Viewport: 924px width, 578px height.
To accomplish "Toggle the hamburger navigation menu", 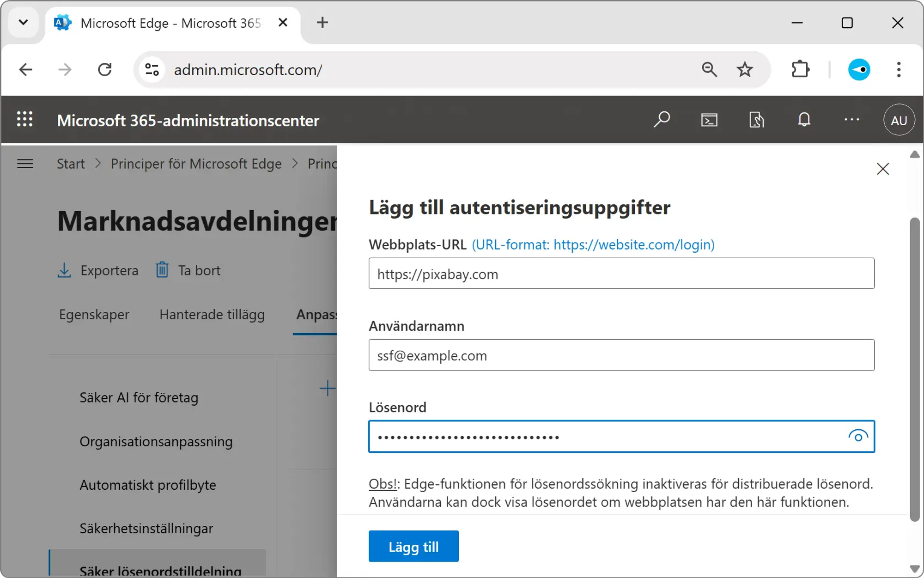I will pyautogui.click(x=25, y=164).
